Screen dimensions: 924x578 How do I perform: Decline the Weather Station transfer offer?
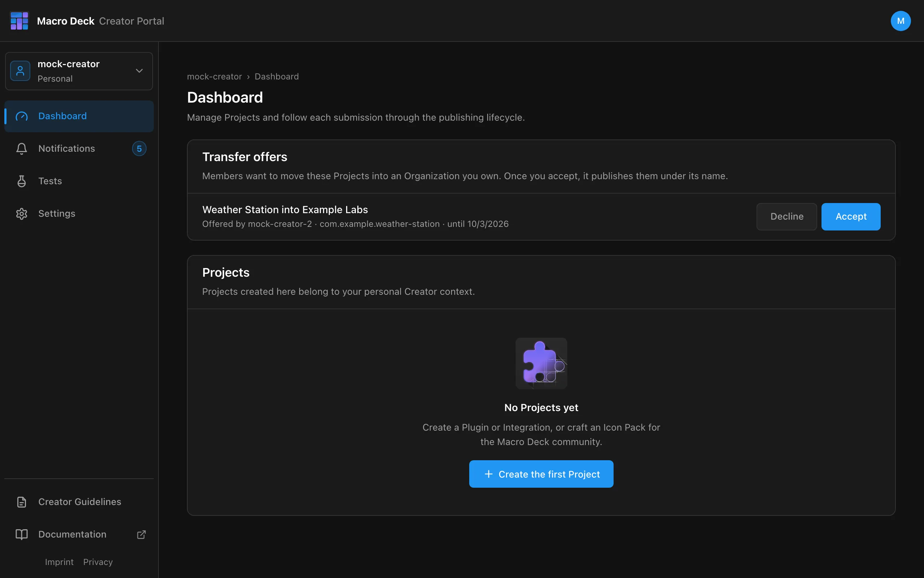(x=786, y=217)
